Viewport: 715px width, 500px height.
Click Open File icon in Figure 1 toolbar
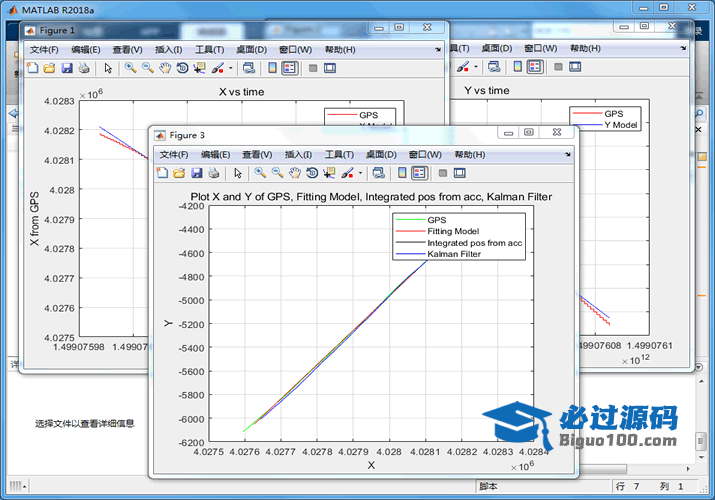click(50, 68)
